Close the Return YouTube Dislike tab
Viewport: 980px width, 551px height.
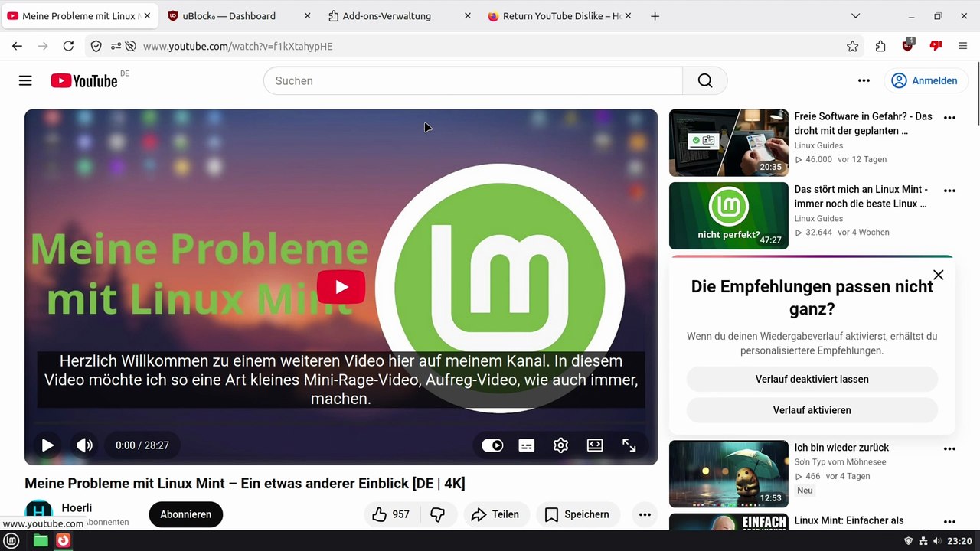[x=628, y=16]
